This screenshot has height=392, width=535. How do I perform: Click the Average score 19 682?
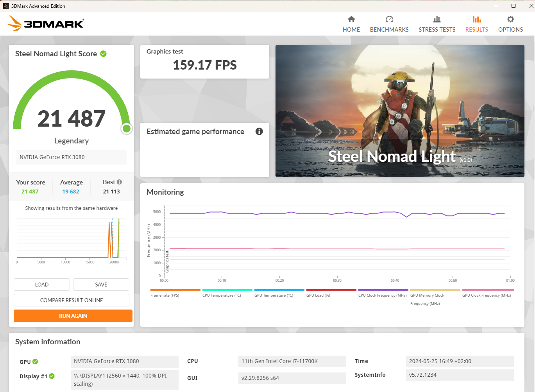click(71, 192)
